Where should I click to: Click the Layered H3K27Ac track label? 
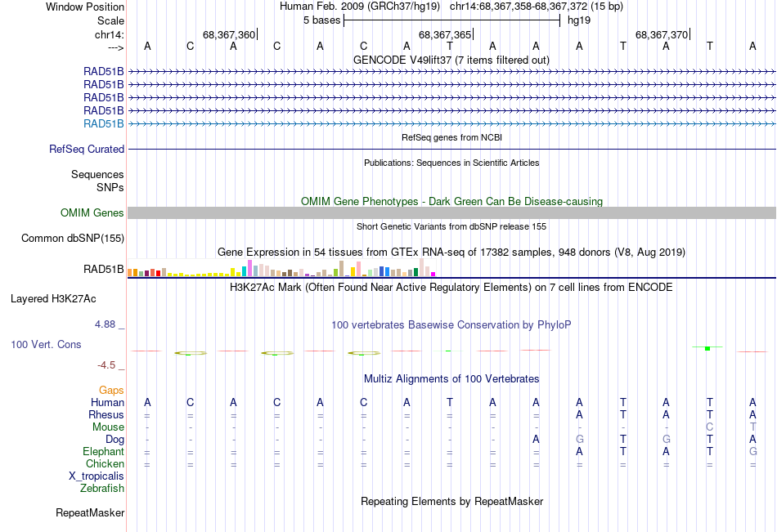tap(53, 299)
